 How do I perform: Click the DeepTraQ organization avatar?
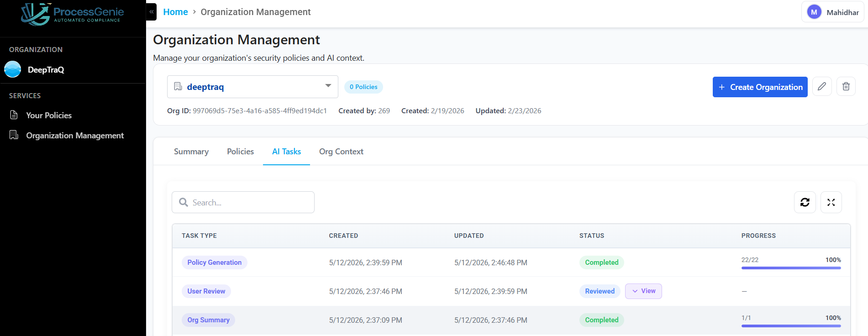click(13, 69)
